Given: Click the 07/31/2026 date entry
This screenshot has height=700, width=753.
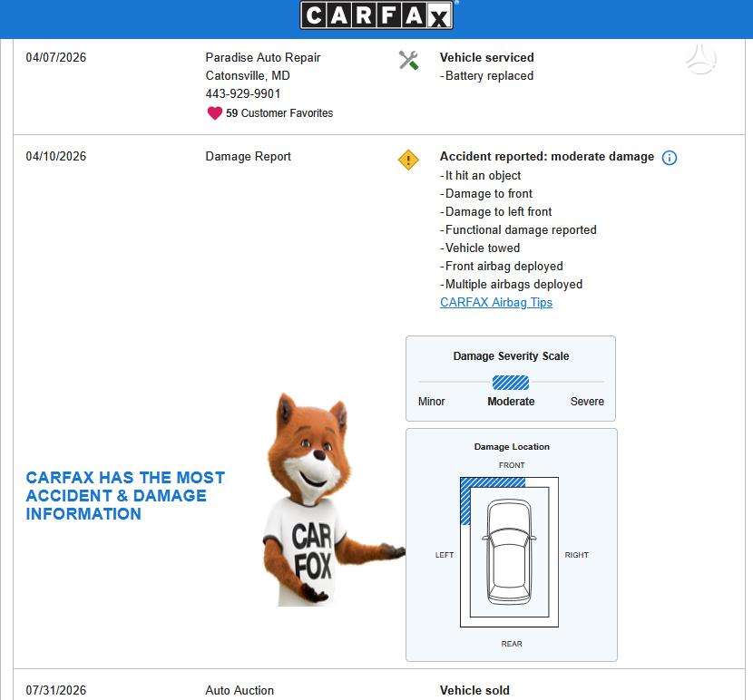Looking at the screenshot, I should [56, 690].
